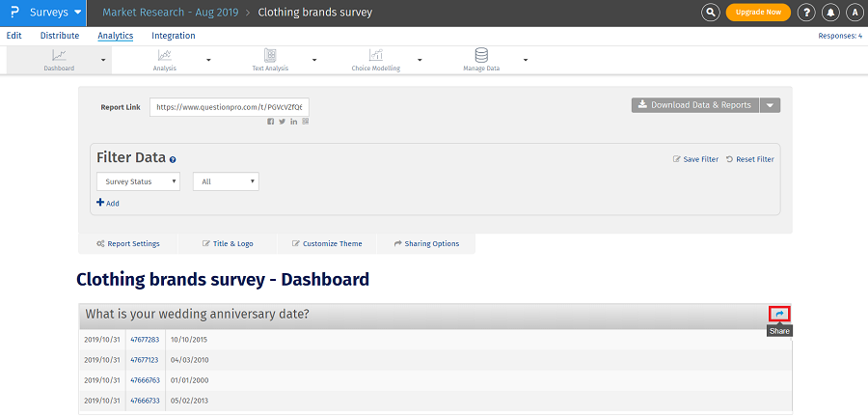The image size is (868, 416).
Task: Expand the Survey Status dropdown
Action: click(x=138, y=181)
